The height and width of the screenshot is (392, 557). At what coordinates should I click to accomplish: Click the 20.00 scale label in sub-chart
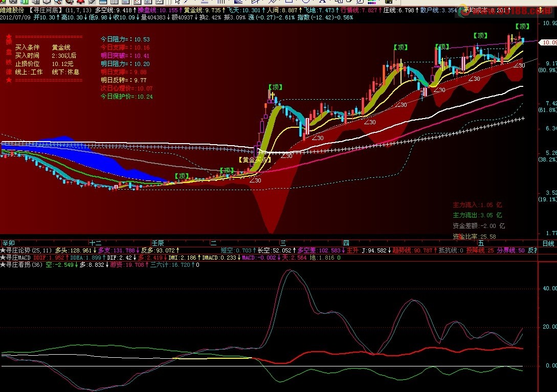click(549, 327)
